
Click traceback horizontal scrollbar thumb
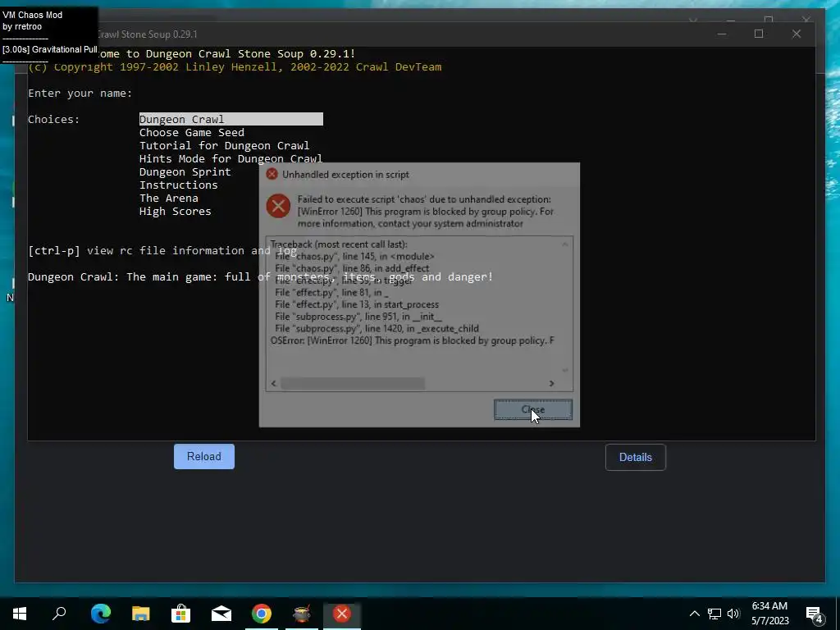tap(353, 384)
